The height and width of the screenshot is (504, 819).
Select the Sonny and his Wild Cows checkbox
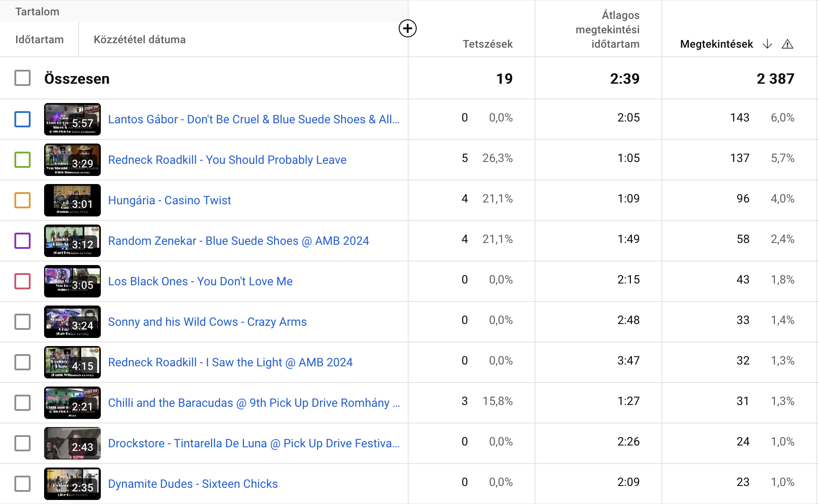[x=22, y=322]
